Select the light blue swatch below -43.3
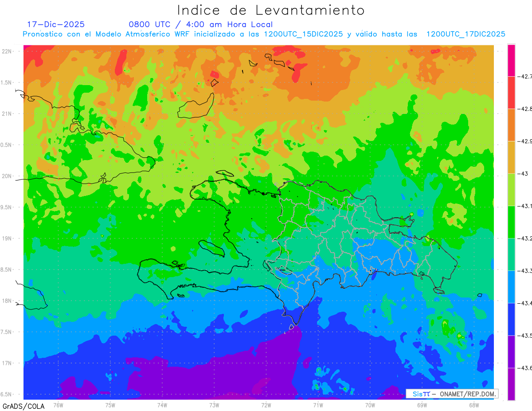Image resolution: width=532 pixels, height=411 pixels. (511, 286)
